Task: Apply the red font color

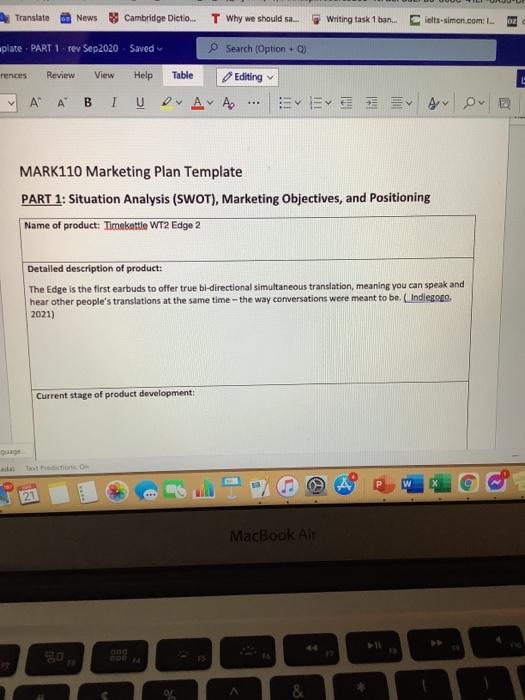Action: pyautogui.click(x=197, y=103)
